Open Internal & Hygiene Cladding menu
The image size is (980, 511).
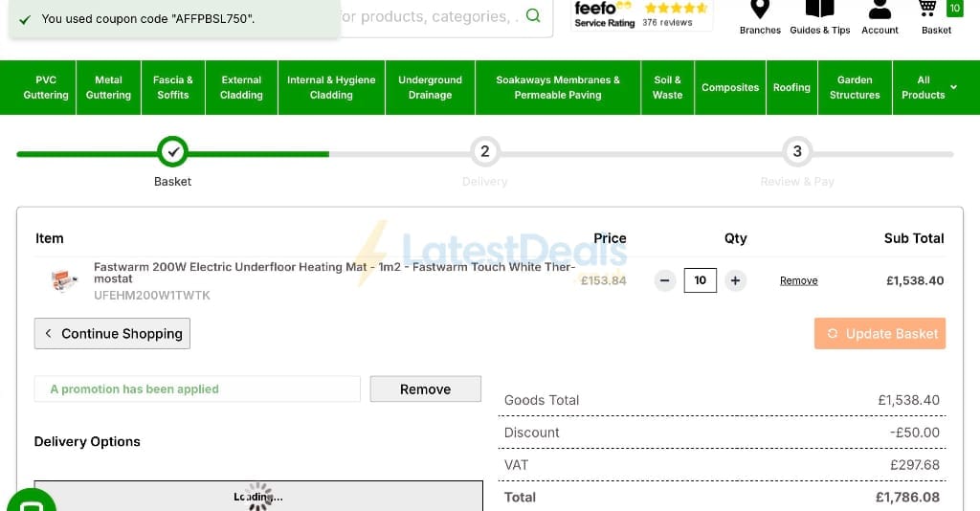(x=331, y=87)
